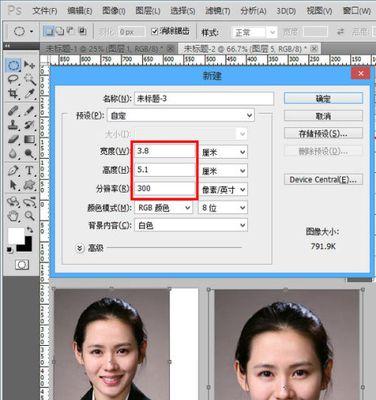Click the 取消 cancel button
376x400 pixels.
(323, 116)
